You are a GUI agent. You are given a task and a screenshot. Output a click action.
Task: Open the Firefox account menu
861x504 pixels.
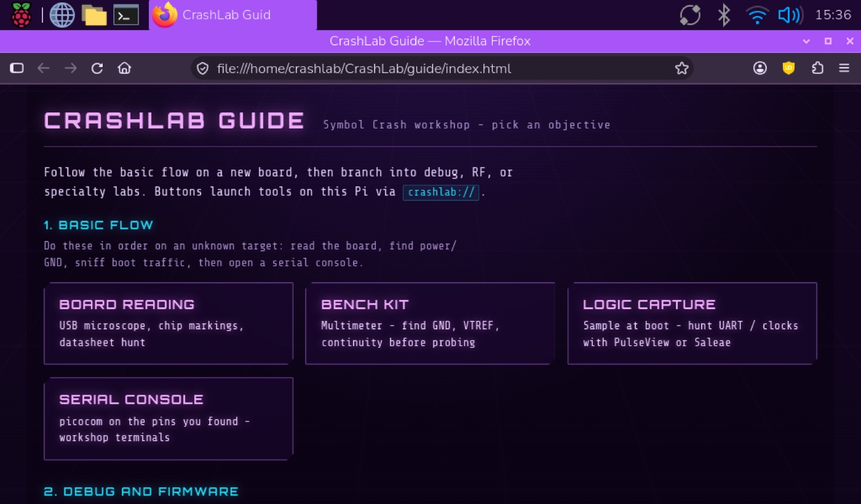(760, 68)
